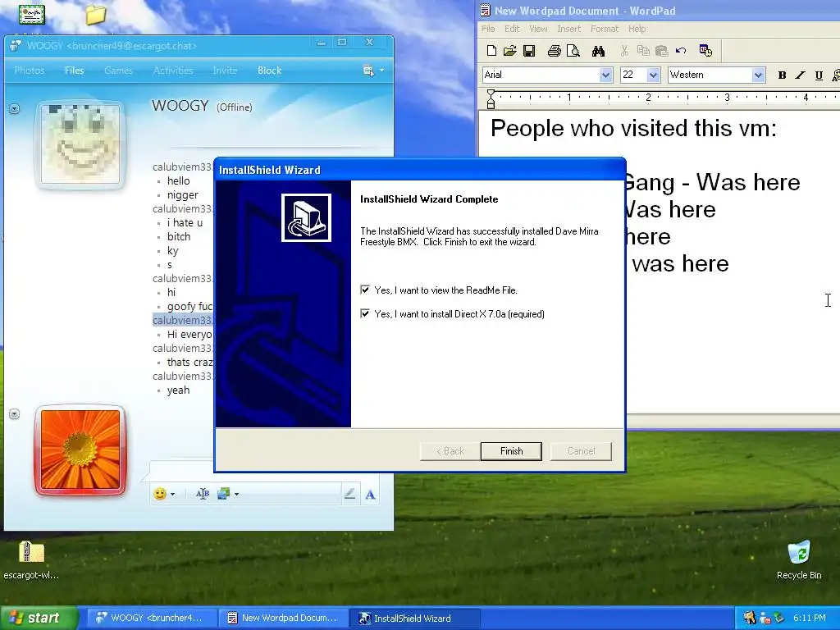Open the Insert menu in WordPad
Viewport: 840px width, 630px height.
(569, 29)
